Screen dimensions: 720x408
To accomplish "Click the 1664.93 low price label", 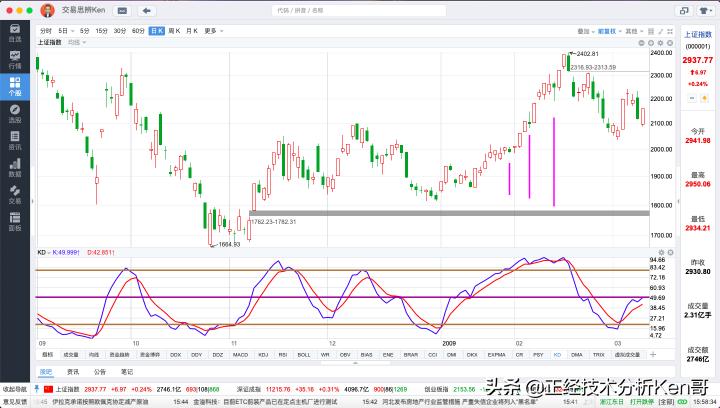I will [229, 245].
